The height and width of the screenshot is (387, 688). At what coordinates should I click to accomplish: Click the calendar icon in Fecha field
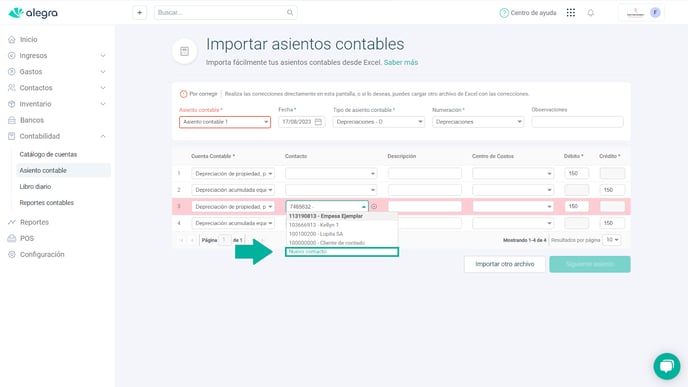[318, 122]
